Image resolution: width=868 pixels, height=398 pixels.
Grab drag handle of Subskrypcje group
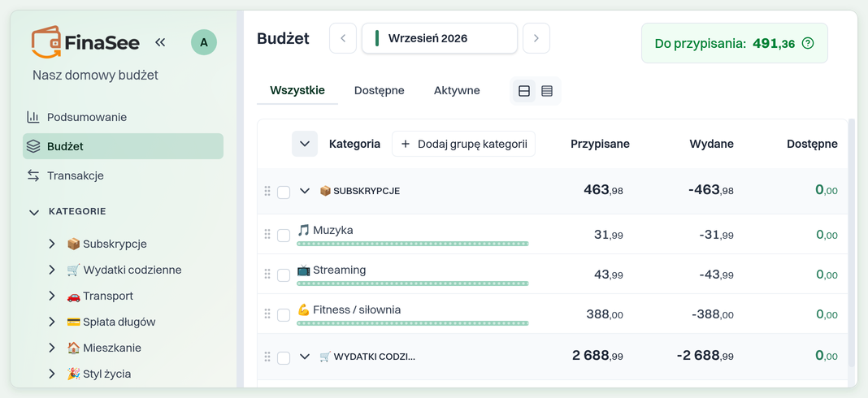tap(267, 191)
